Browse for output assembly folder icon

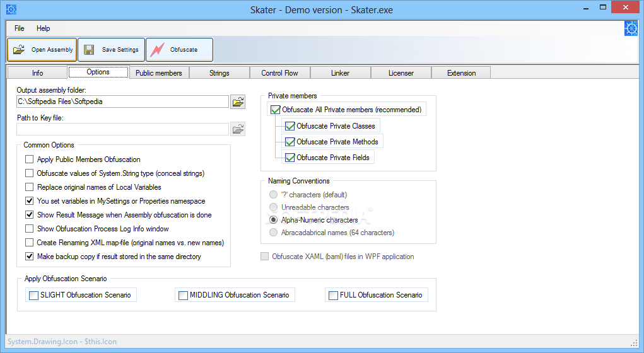tap(238, 101)
